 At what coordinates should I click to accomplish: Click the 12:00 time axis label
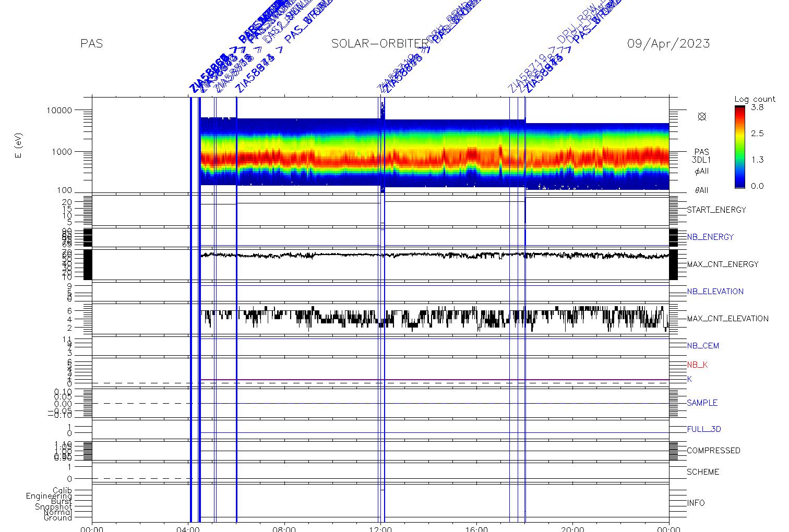pos(380,529)
